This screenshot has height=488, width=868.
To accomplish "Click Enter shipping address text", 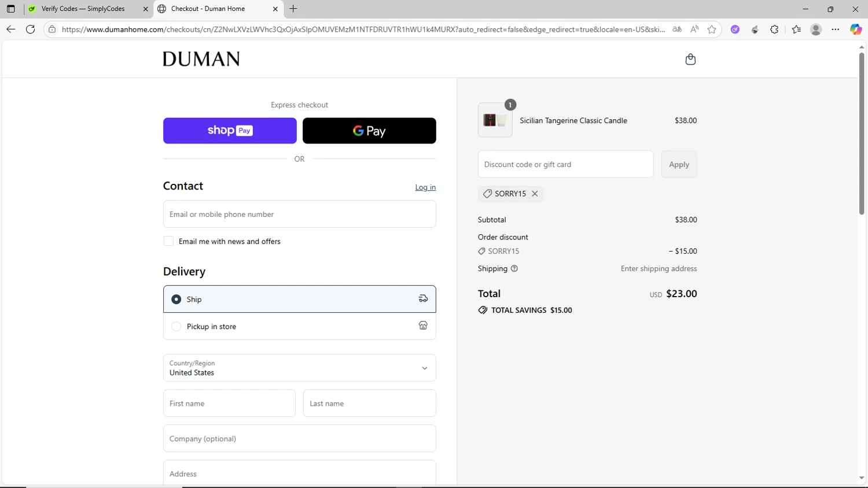I will tap(659, 268).
